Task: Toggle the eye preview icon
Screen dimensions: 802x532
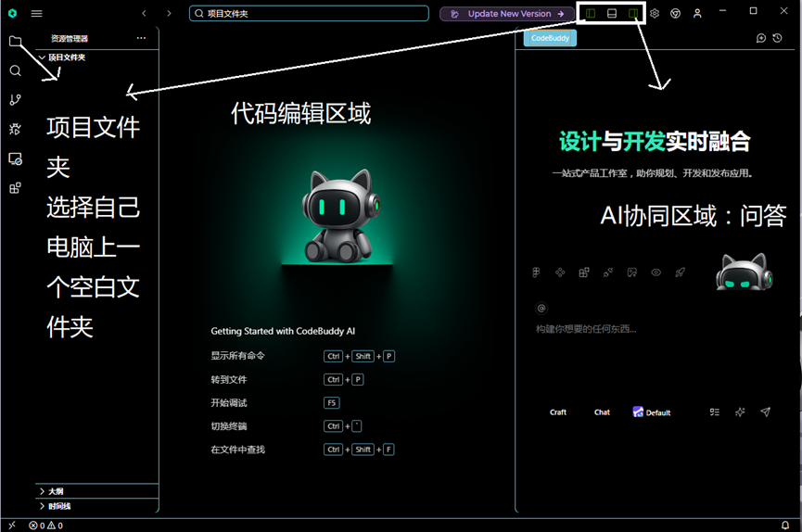Action: coord(656,272)
